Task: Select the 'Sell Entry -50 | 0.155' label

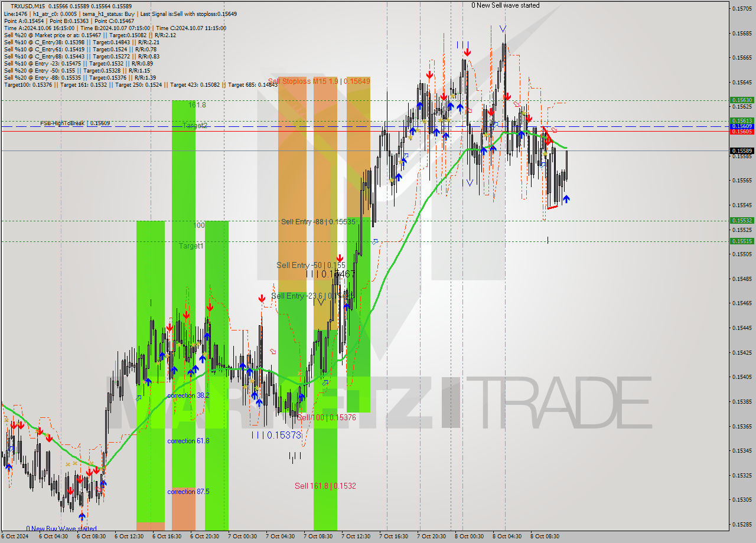Action: (x=311, y=266)
